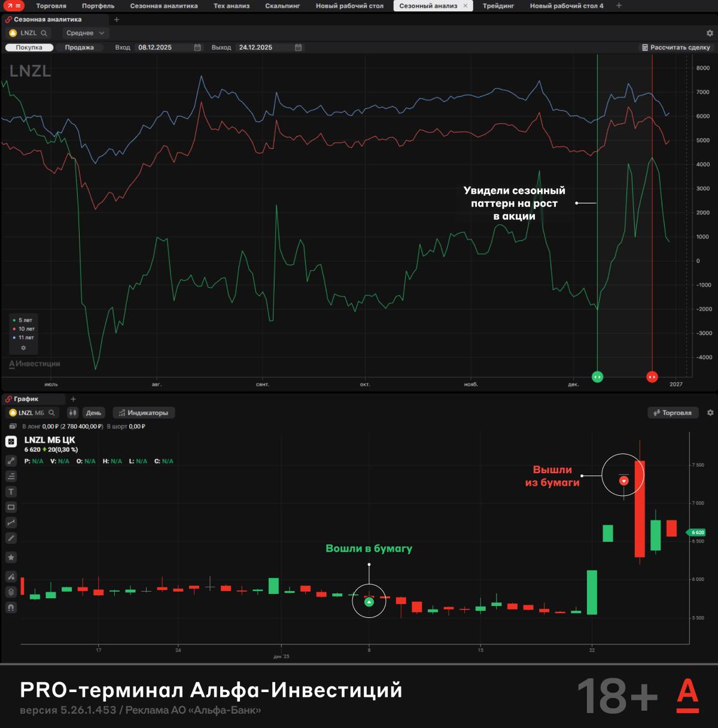Open the Индикаторы list
The height and width of the screenshot is (728, 718).
pyautogui.click(x=143, y=413)
